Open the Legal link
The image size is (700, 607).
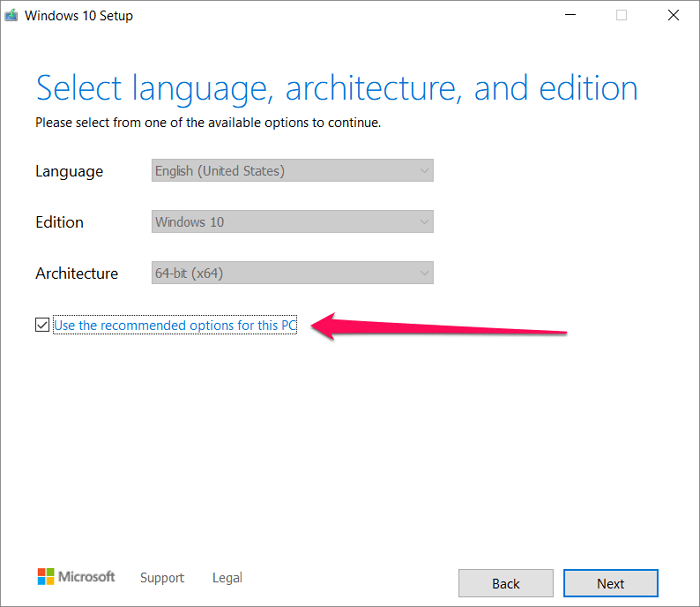[x=227, y=578]
